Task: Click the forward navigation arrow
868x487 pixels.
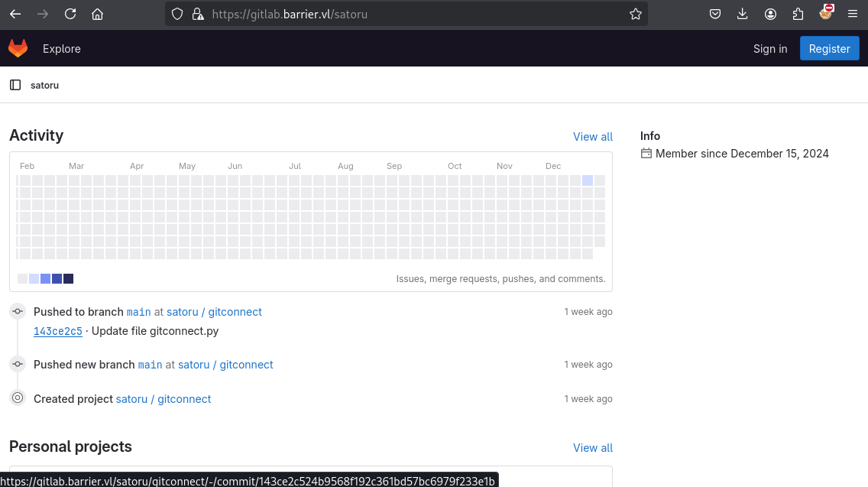Action: click(43, 14)
